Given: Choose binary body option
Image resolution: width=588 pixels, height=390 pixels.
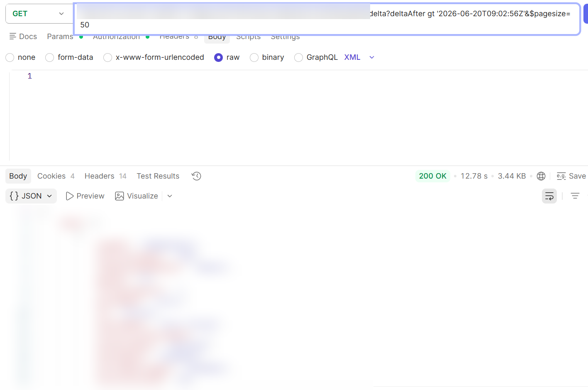Looking at the screenshot, I should click(x=254, y=57).
